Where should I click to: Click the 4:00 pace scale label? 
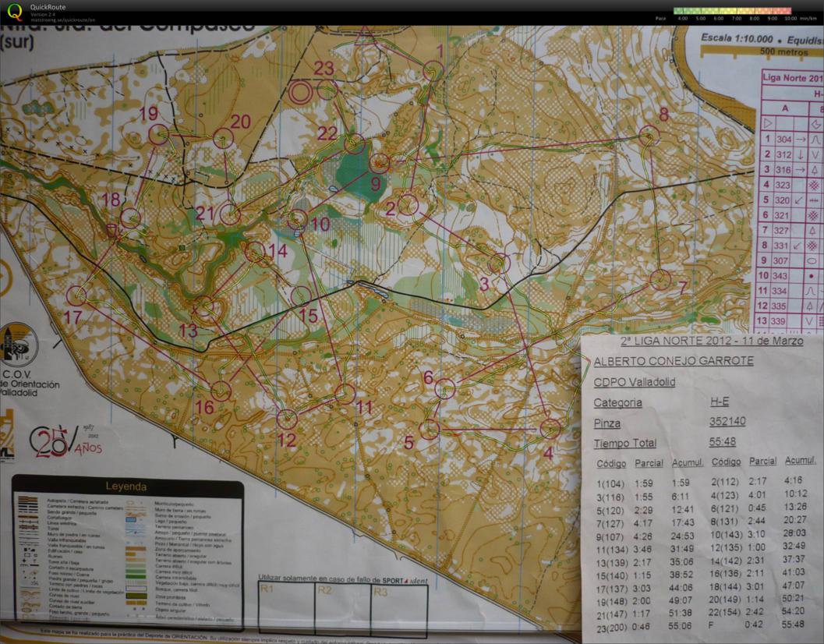pos(683,19)
